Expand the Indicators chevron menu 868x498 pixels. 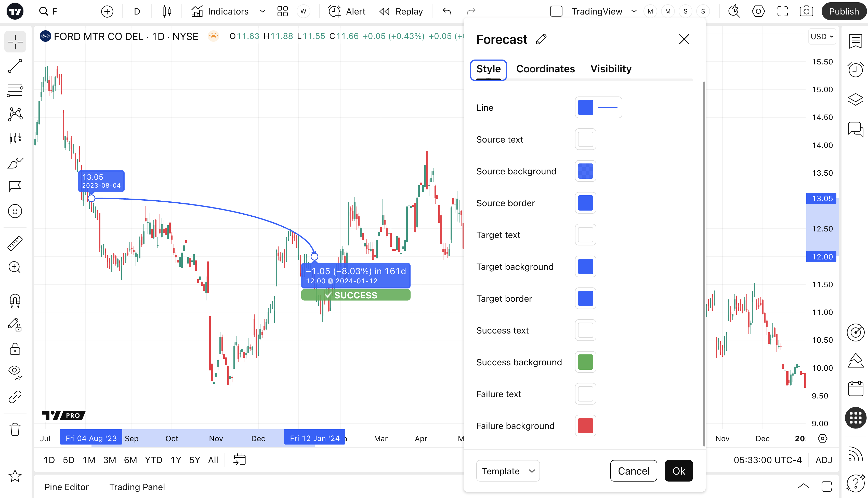coord(262,11)
